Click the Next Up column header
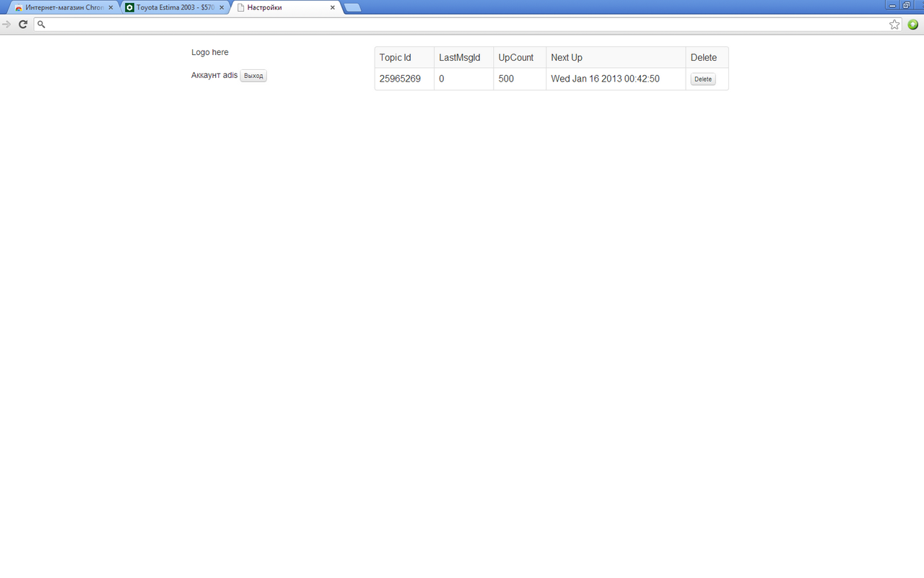924x578 pixels. point(566,57)
